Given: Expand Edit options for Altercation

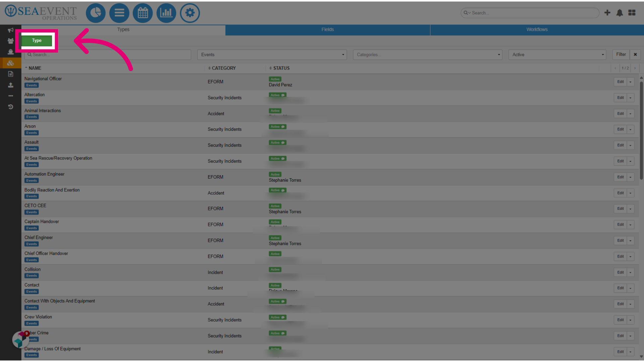Looking at the screenshot, I should tap(631, 98).
